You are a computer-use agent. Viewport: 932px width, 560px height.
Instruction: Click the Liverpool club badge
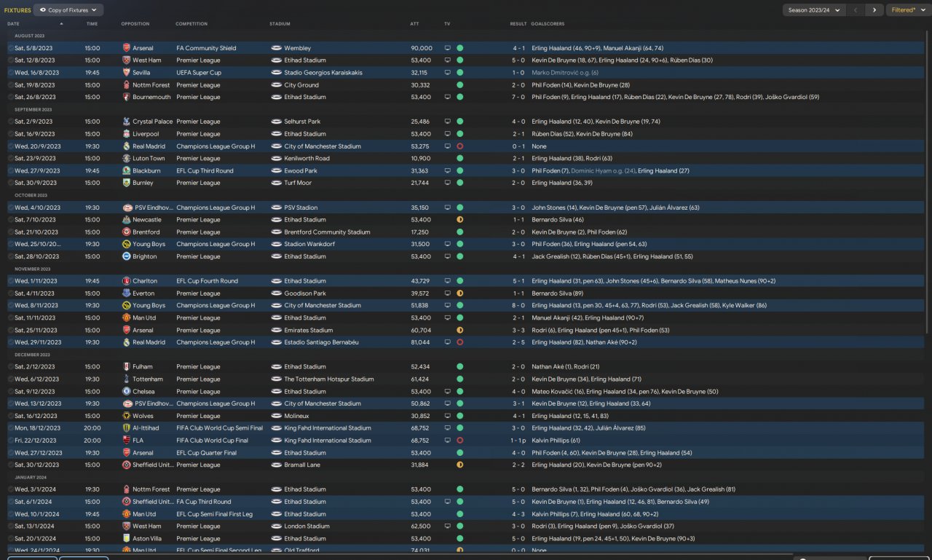(127, 134)
